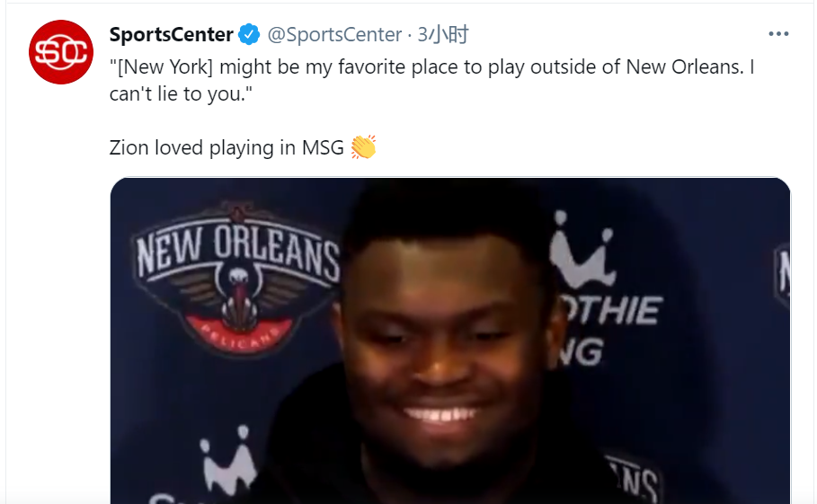
Task: Click the 3小时 timestamp
Action: 443,34
